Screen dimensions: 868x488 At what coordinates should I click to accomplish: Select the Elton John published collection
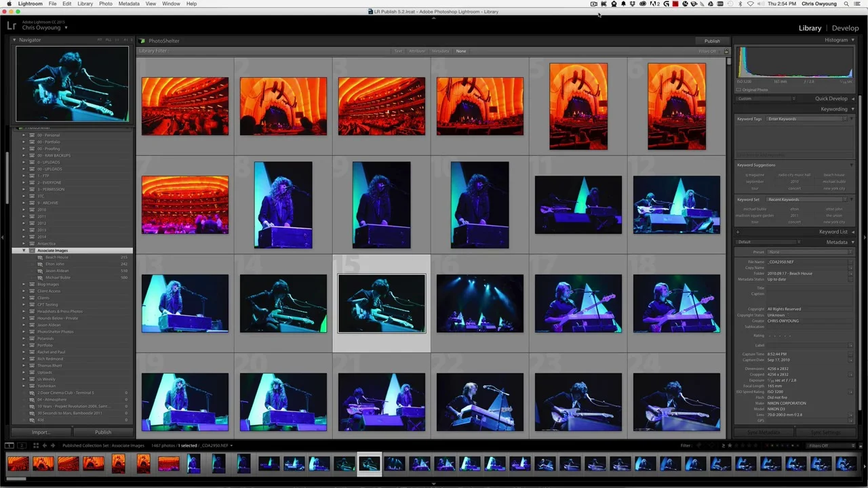point(55,264)
